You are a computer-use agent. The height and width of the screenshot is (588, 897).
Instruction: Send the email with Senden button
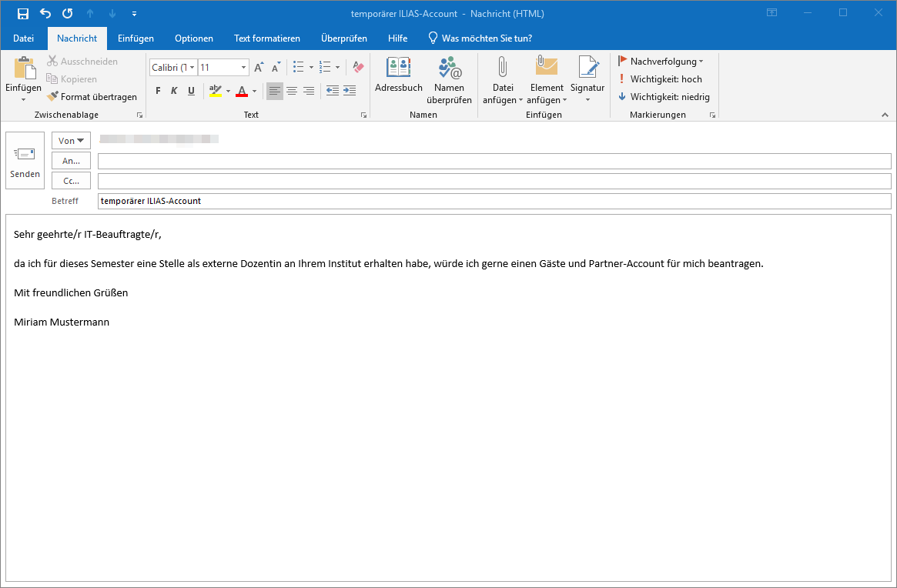(x=25, y=161)
